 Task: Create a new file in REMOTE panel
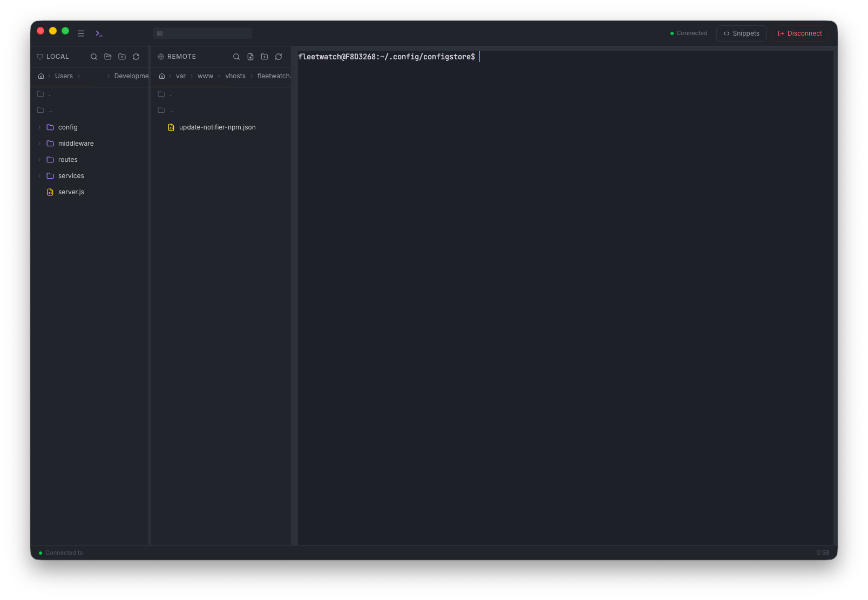(250, 57)
